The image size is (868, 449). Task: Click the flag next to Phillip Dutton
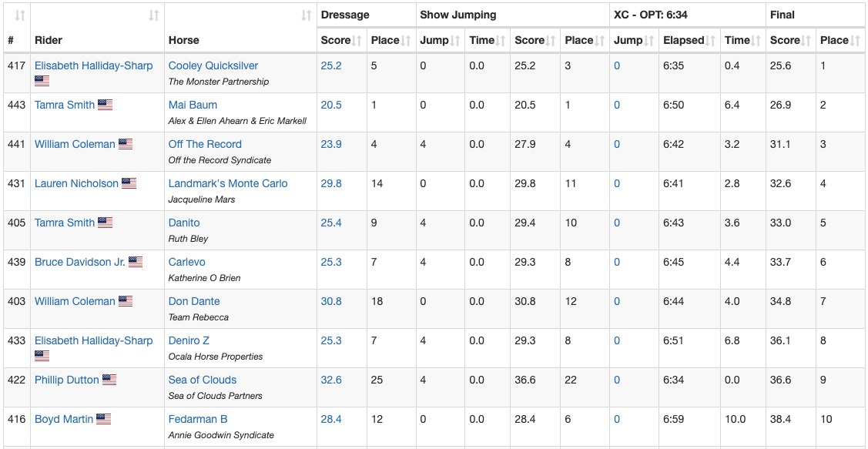109,380
